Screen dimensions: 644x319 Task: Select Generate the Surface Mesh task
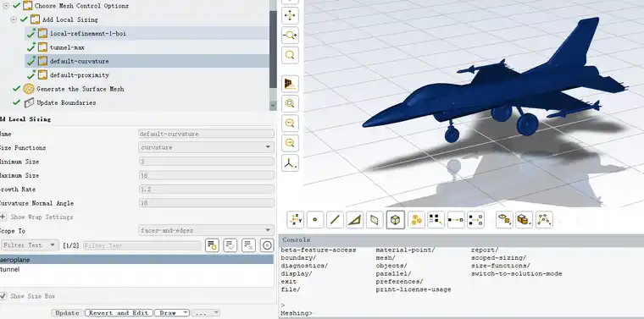click(80, 89)
